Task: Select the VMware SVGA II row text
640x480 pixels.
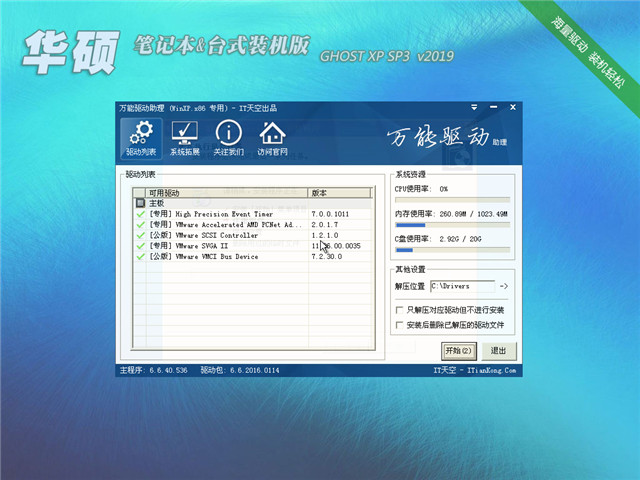Action: coord(189,246)
